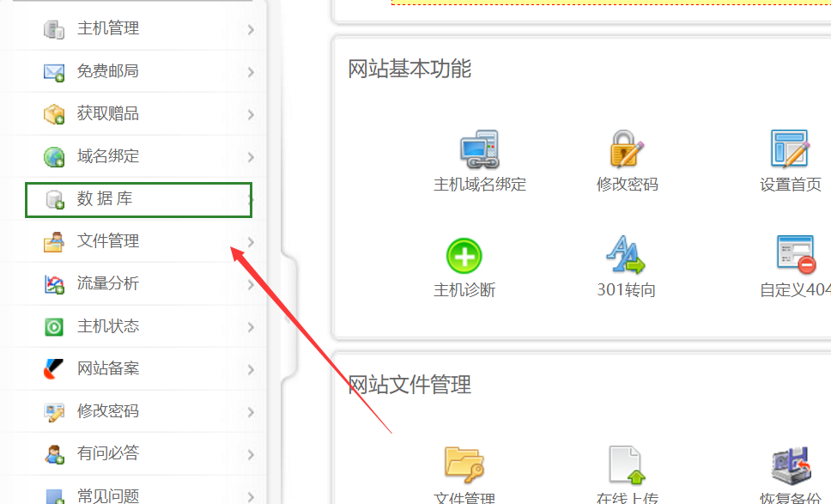Open 常见问题 in the sidebar
The height and width of the screenshot is (504, 831).
pyautogui.click(x=108, y=495)
